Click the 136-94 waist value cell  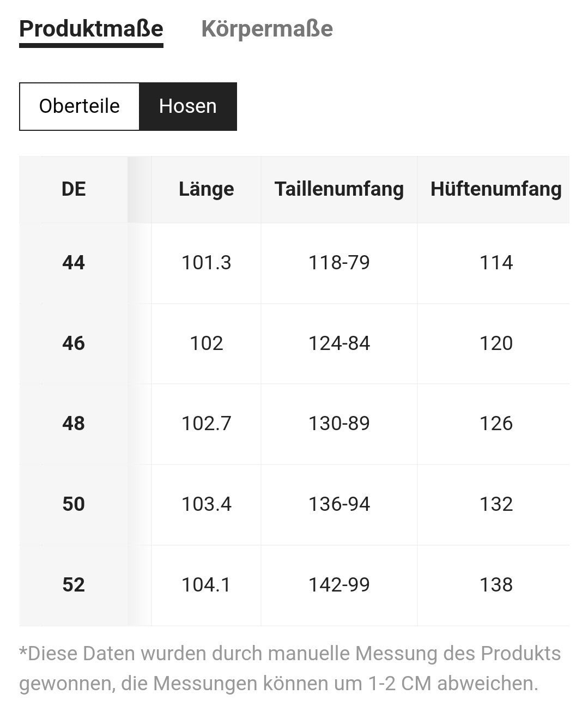(339, 504)
